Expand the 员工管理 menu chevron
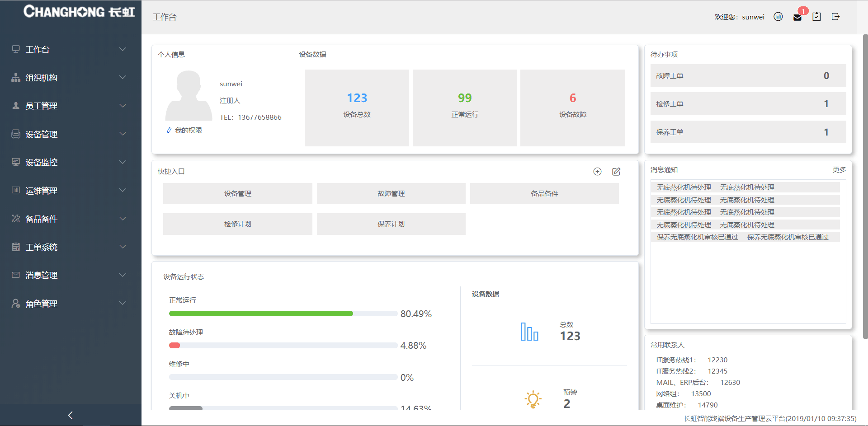Viewport: 868px width, 426px height. tap(123, 106)
